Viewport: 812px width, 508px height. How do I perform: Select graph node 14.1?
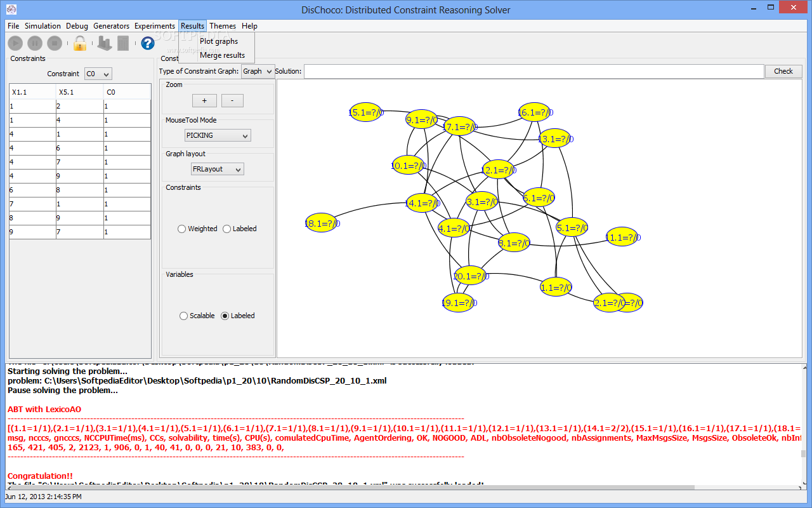pyautogui.click(x=422, y=203)
